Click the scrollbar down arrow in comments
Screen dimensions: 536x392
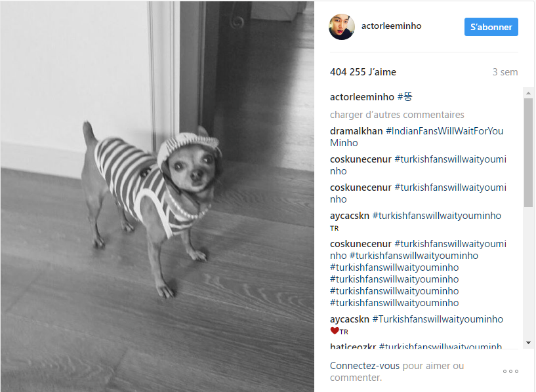(528, 342)
